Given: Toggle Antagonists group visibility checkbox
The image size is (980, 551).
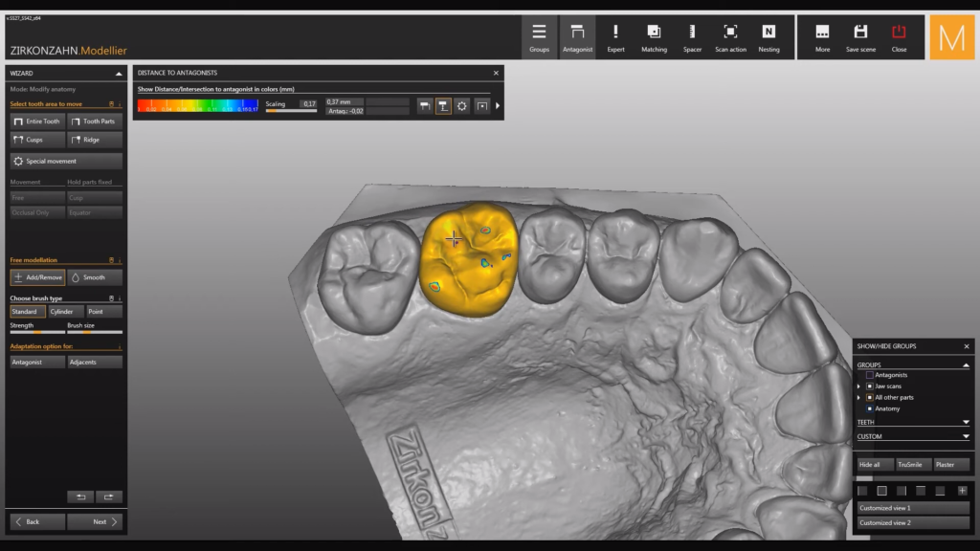Looking at the screenshot, I should (869, 375).
